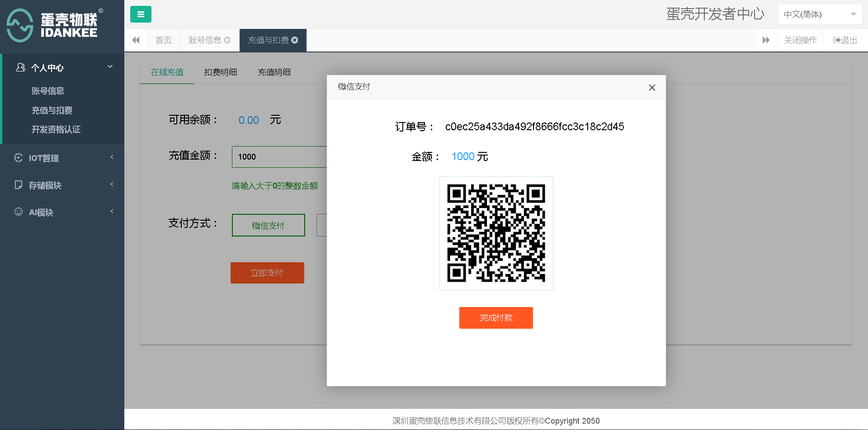Close the 账号信息 tab via its x icon
This screenshot has width=868, height=430.
click(x=227, y=40)
